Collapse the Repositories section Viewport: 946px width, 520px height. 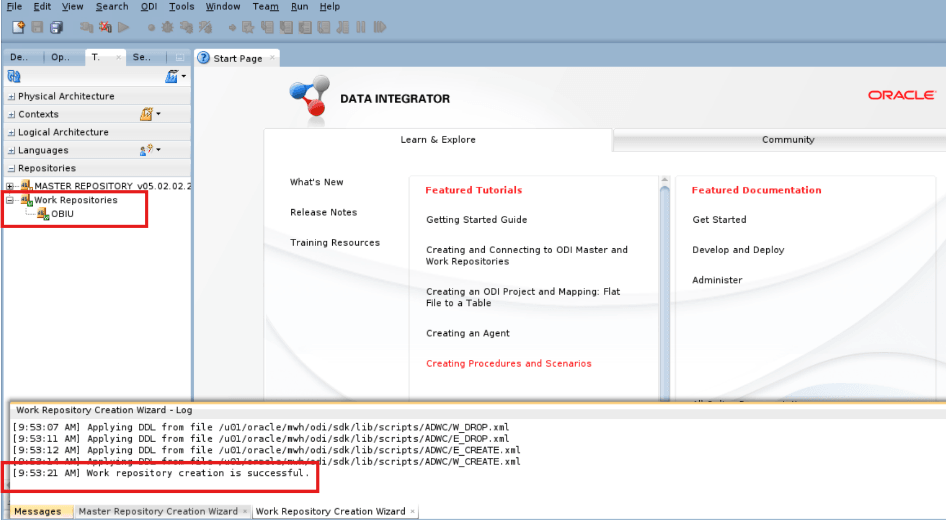(11, 168)
